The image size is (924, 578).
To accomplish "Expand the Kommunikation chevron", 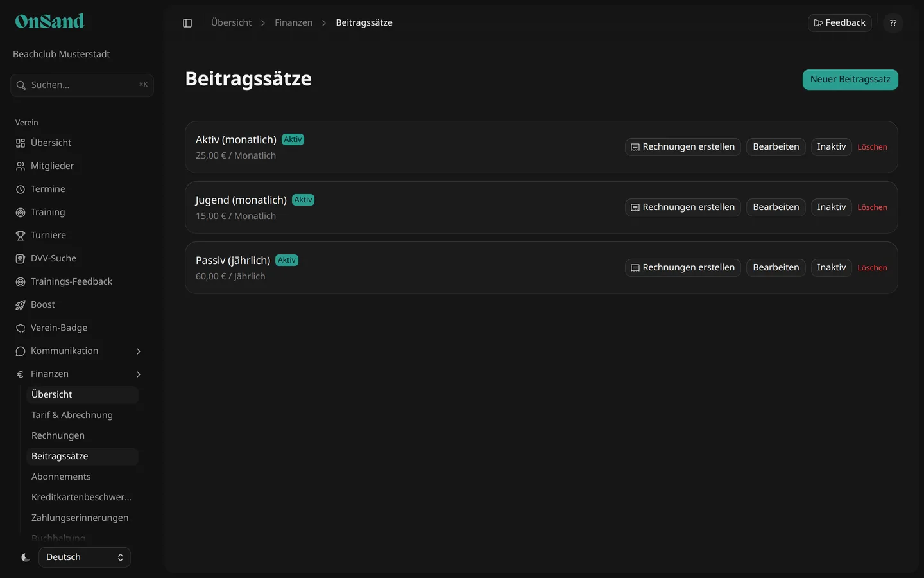I will (x=139, y=351).
